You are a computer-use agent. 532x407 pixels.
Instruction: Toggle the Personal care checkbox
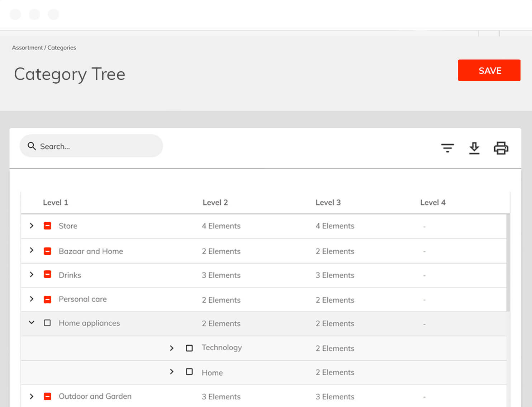[x=47, y=299]
